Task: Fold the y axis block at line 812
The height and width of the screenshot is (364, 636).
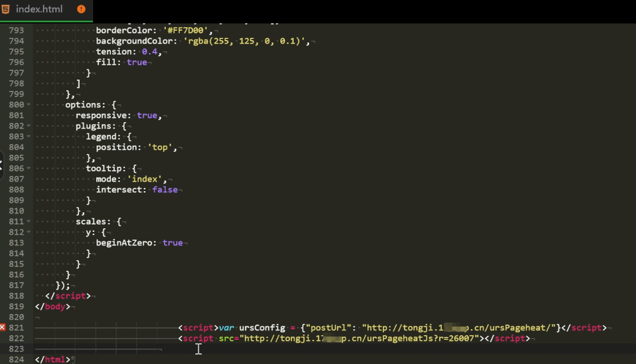Action: (x=28, y=232)
